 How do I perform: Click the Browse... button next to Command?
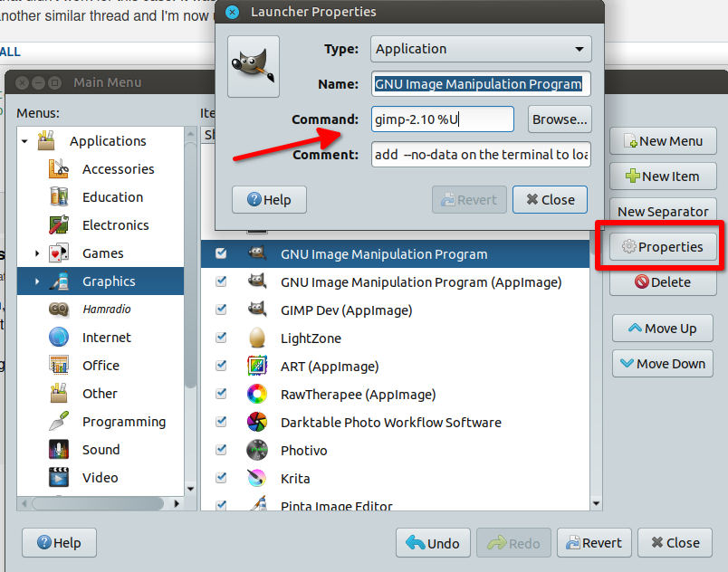pyautogui.click(x=560, y=119)
